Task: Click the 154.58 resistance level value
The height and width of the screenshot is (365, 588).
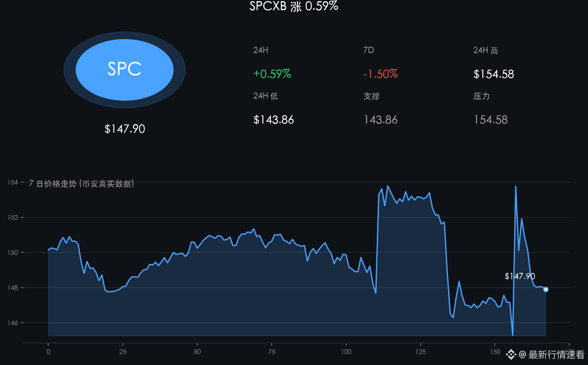Action: coord(491,120)
